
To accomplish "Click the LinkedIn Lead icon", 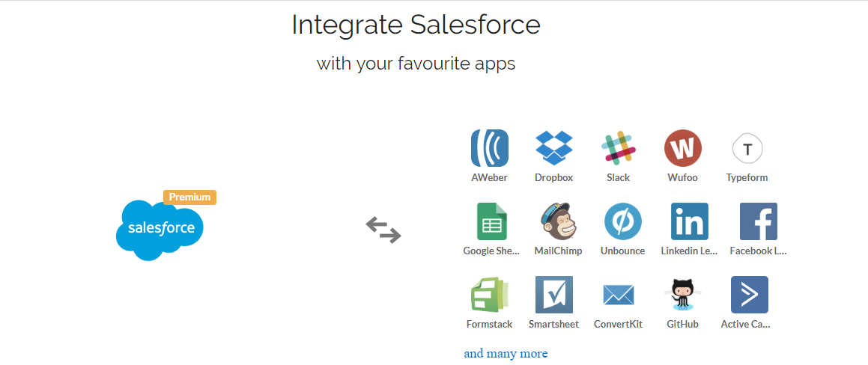I will pyautogui.click(x=689, y=221).
